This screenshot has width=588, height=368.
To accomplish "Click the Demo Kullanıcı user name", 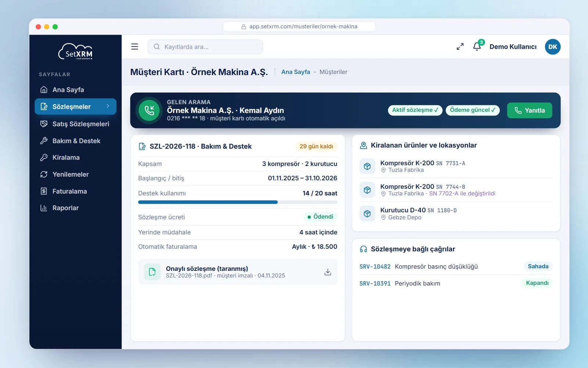I will point(513,47).
